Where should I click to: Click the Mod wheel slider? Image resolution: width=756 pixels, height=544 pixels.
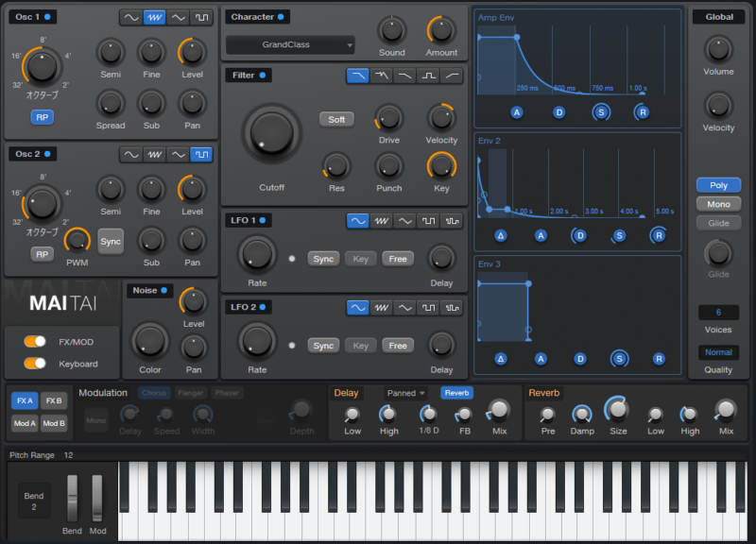[x=97, y=497]
